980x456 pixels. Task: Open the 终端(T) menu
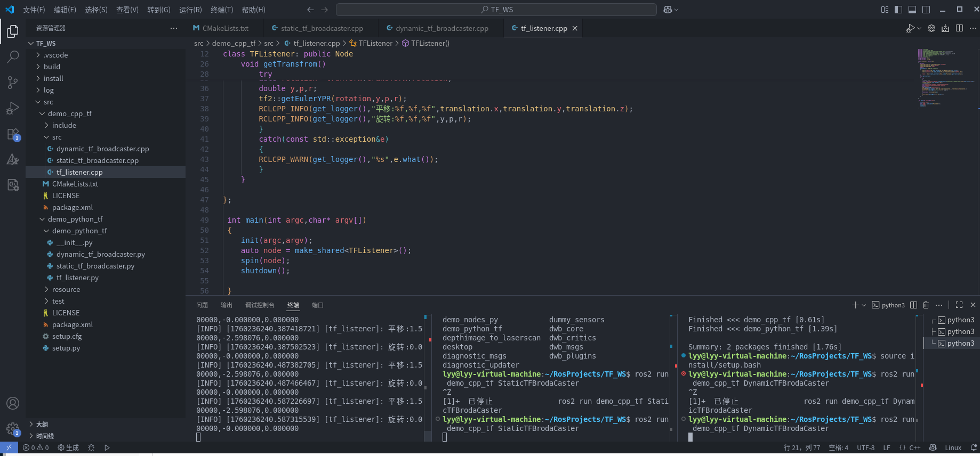coord(222,10)
